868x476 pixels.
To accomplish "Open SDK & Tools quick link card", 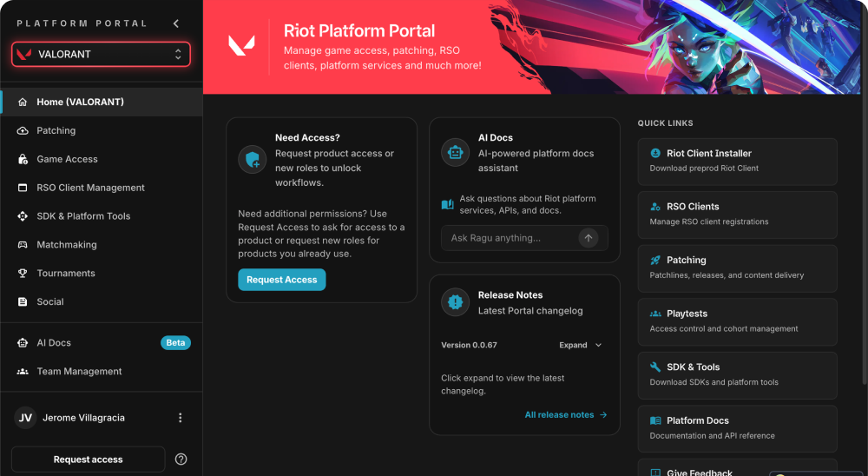I will (737, 376).
